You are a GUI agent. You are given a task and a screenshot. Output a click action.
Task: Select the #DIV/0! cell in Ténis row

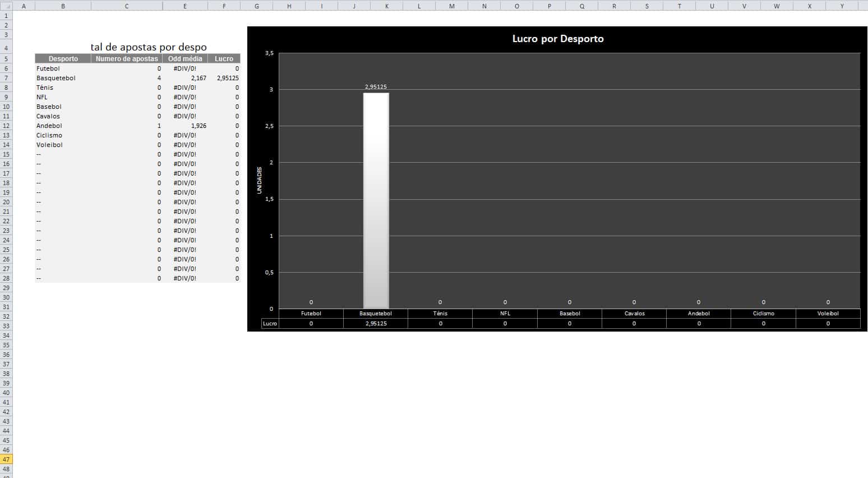point(185,88)
